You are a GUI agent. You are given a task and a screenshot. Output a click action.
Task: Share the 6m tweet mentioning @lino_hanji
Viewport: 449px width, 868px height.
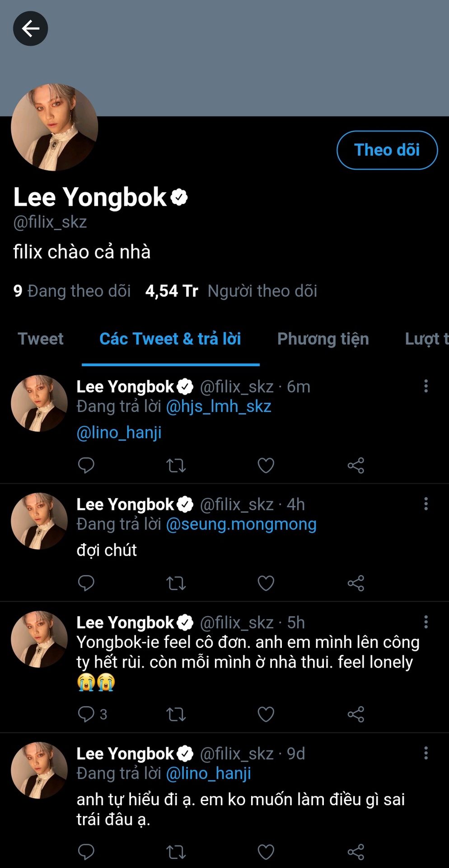[355, 465]
